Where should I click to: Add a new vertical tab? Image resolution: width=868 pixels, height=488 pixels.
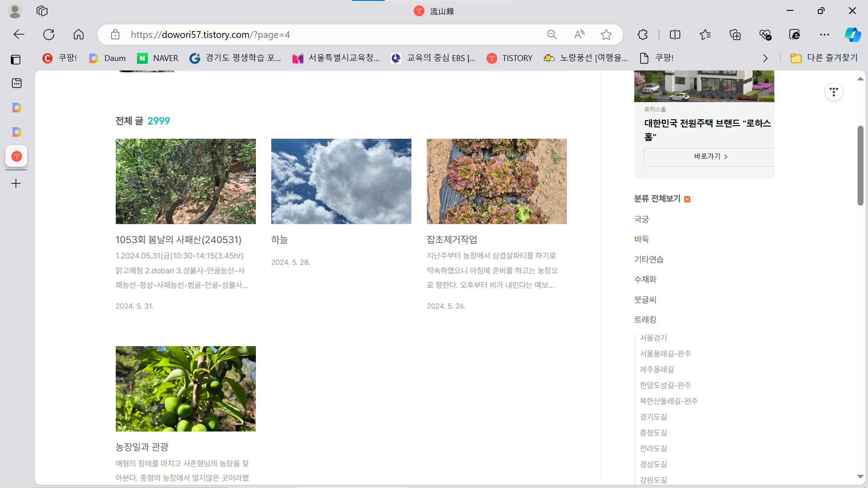(x=16, y=183)
